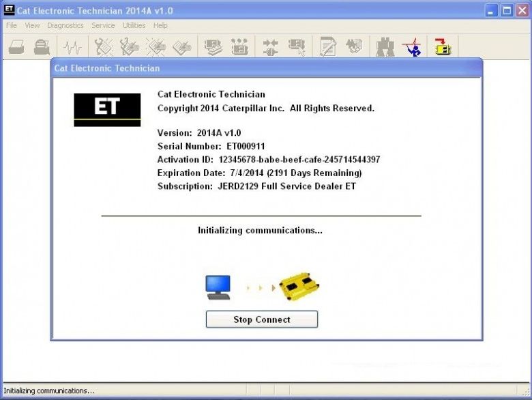Click the Active Diagnostic Codes stethoscope icon

pos(104,47)
